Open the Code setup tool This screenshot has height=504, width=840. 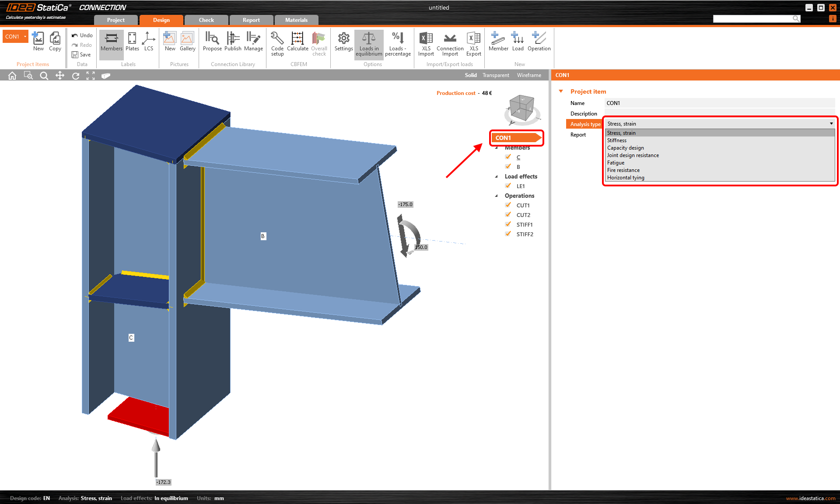277,43
